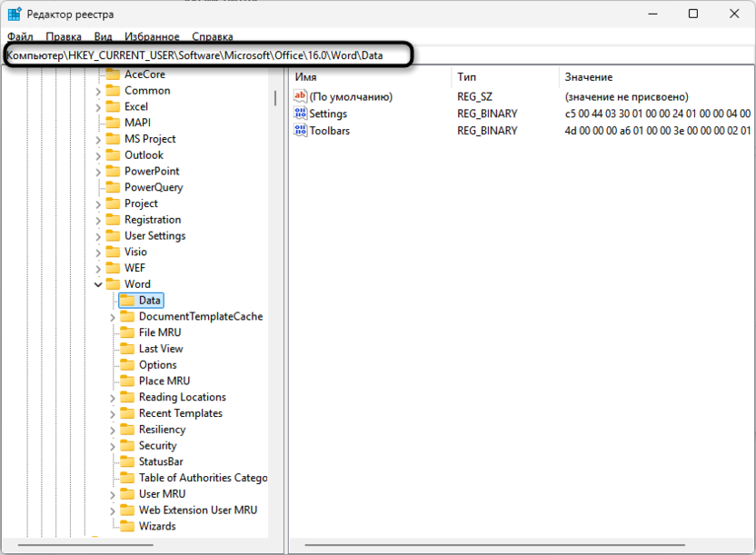
Task: Click the REG_SZ type cell
Action: pos(474,97)
